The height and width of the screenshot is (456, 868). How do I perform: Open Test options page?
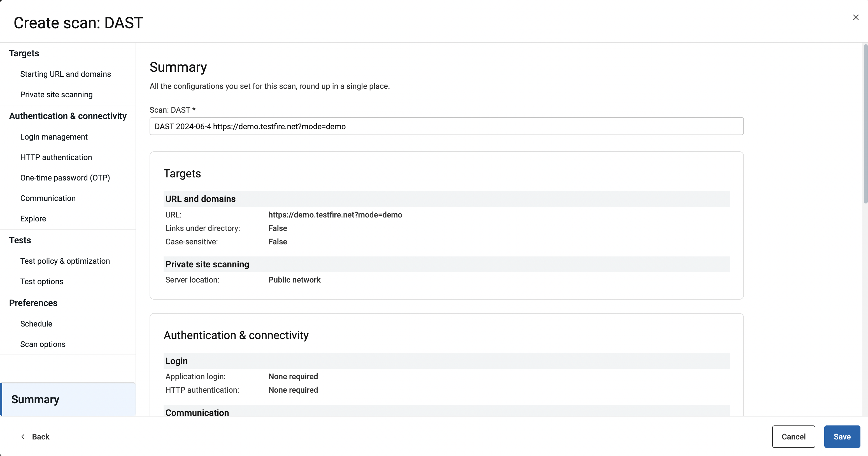(42, 281)
